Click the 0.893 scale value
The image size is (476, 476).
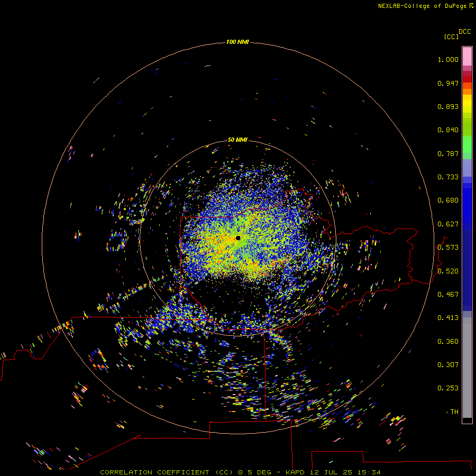[x=448, y=106]
